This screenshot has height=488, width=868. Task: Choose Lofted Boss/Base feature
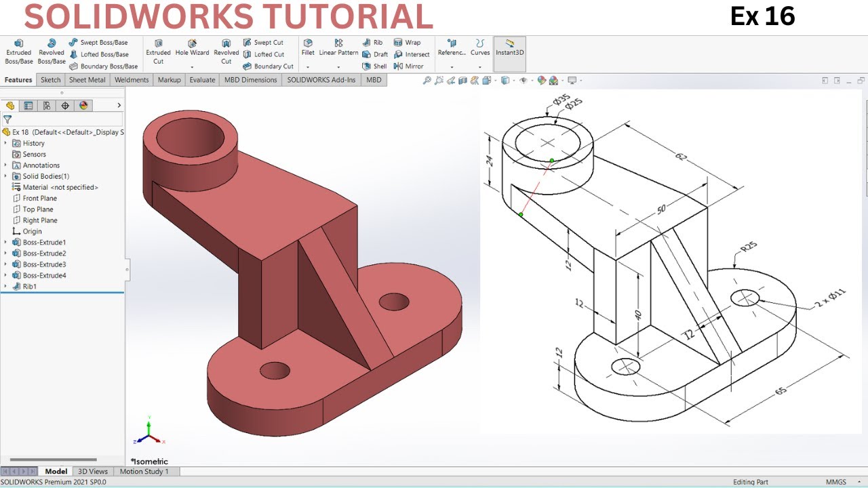coord(99,54)
